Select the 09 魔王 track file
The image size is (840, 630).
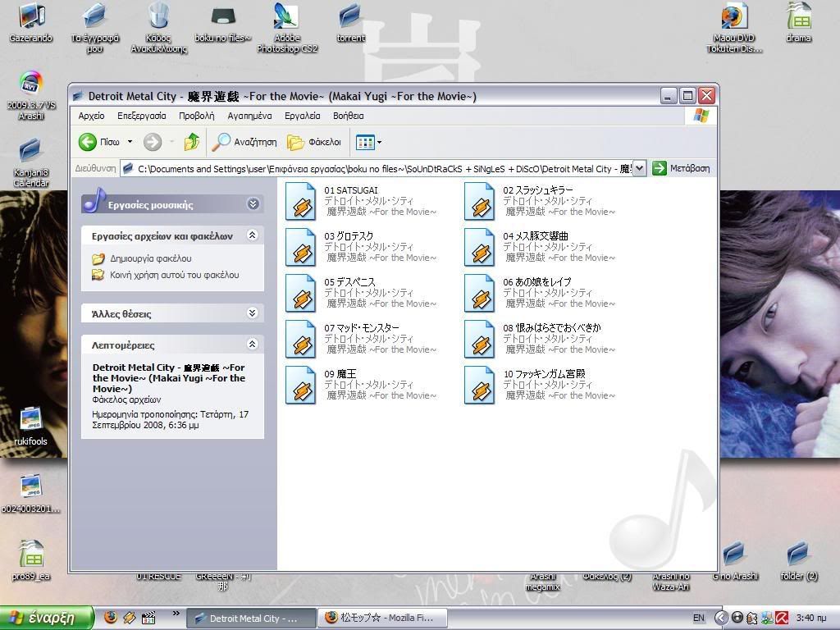point(361,385)
